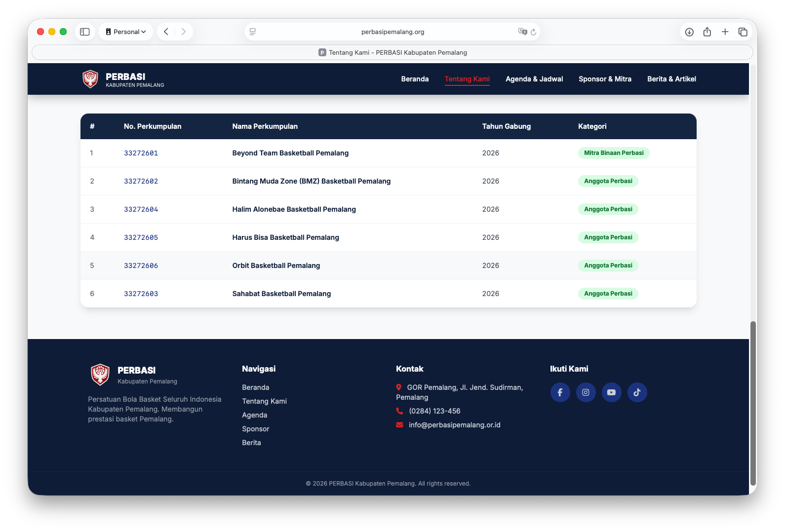Click the GOR Pemalang address text

coord(459,392)
